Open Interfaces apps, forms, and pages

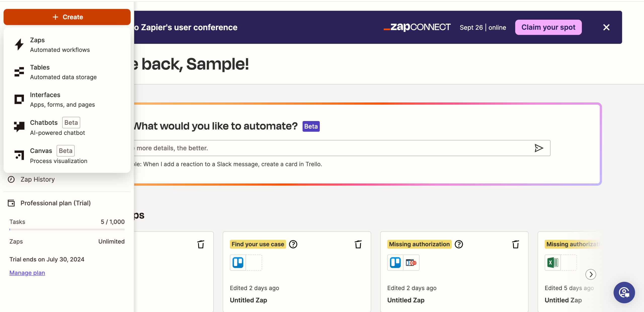[x=62, y=100]
